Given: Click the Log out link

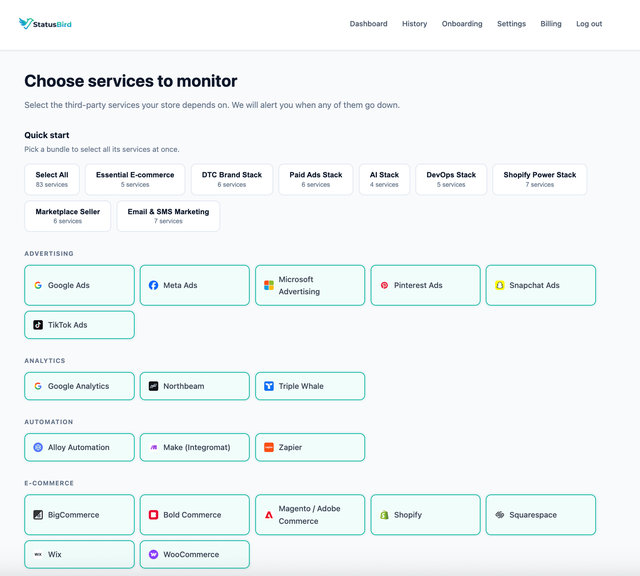Looking at the screenshot, I should (589, 24).
